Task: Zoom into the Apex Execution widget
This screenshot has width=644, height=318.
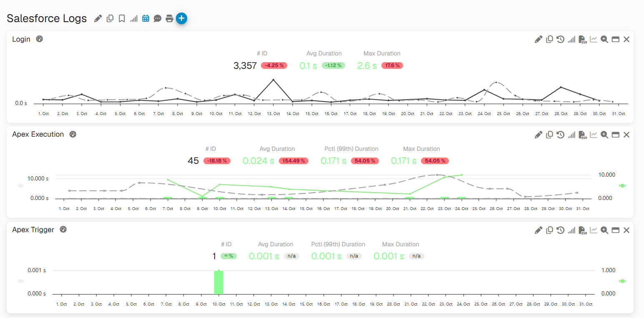Action: pos(604,135)
